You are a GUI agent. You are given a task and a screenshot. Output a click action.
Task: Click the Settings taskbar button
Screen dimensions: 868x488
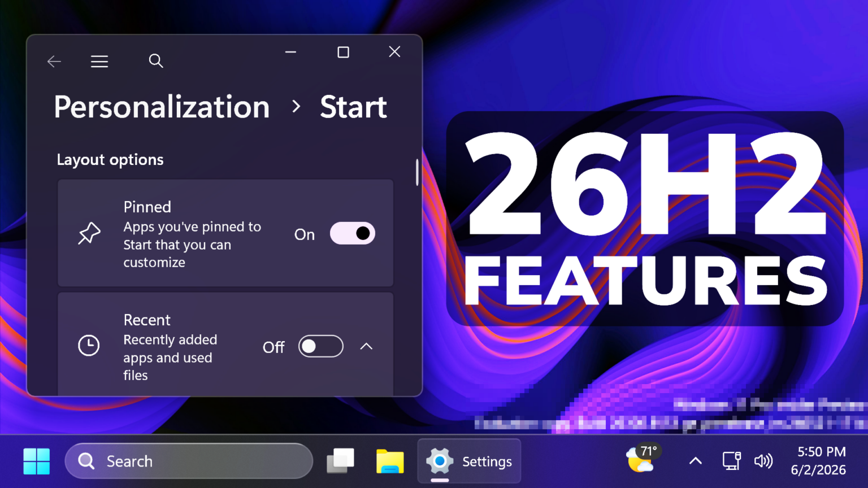pos(469,461)
